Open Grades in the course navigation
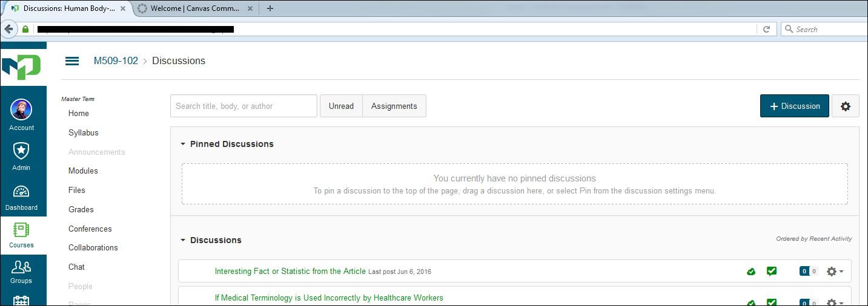Screen dimensions: 868x306 click(81, 209)
